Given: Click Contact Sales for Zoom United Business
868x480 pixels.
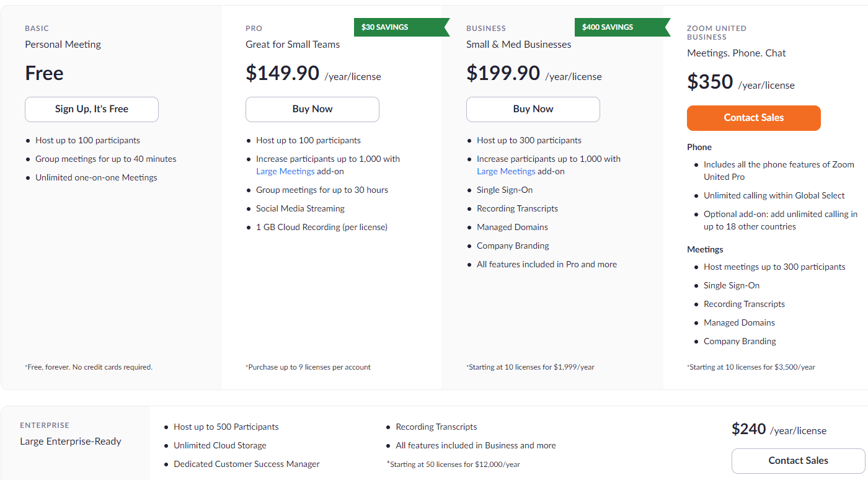Looking at the screenshot, I should [x=753, y=118].
